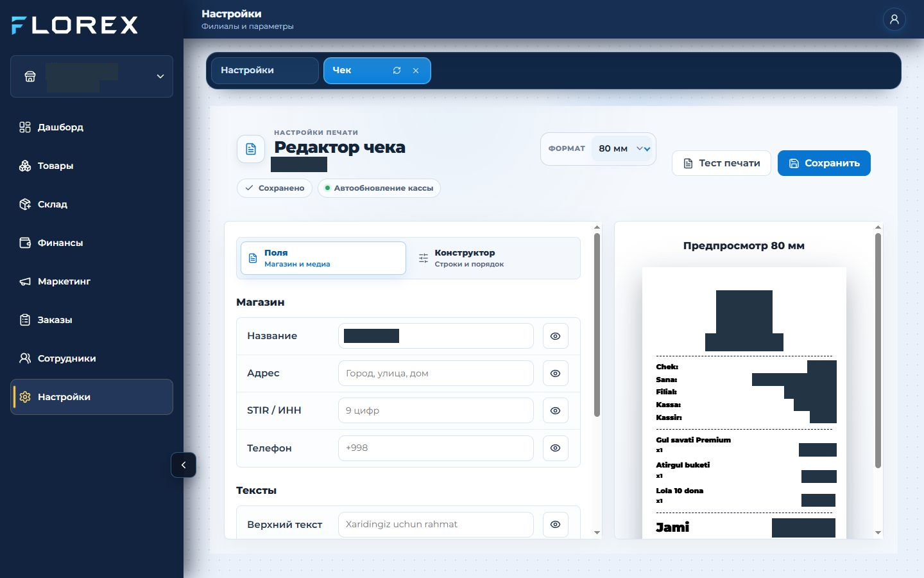Viewport: 924px width, 578px height.
Task: Click the Gul savati Premium receipt line
Action: point(694,440)
